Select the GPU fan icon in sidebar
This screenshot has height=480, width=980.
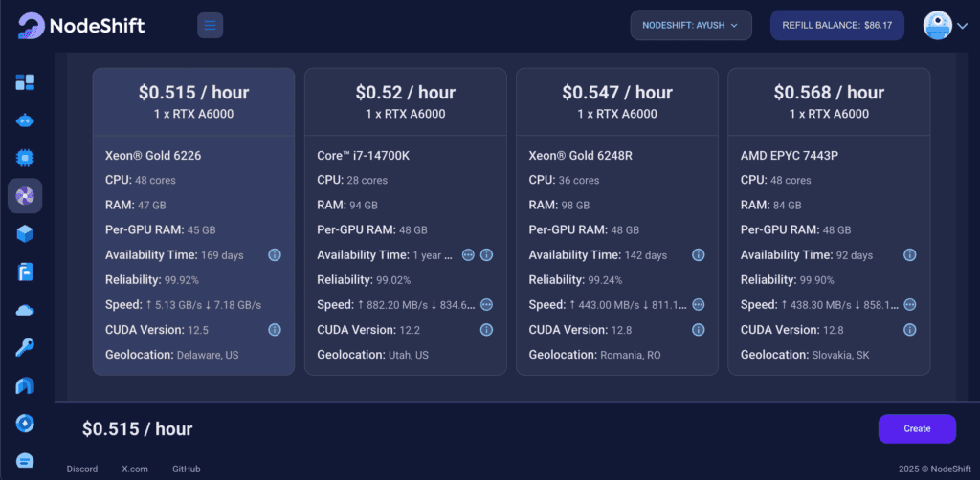point(25,196)
